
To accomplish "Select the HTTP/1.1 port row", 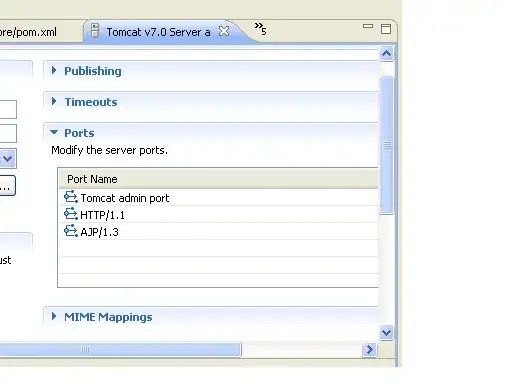I will coord(219,215).
